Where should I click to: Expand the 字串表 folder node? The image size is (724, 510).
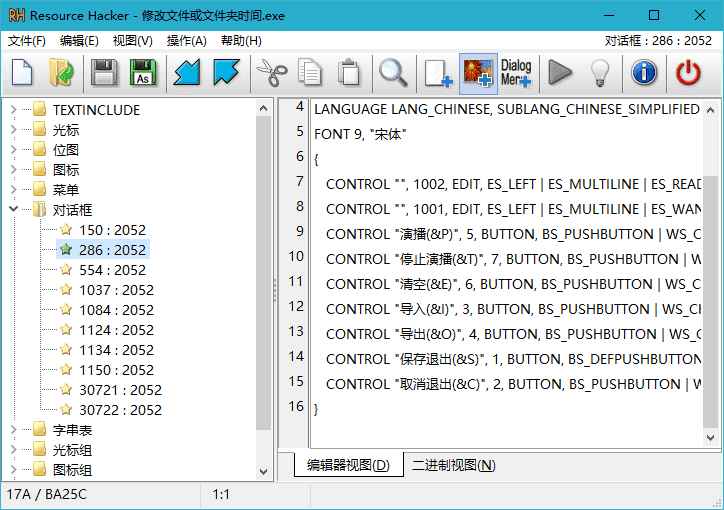[13, 430]
